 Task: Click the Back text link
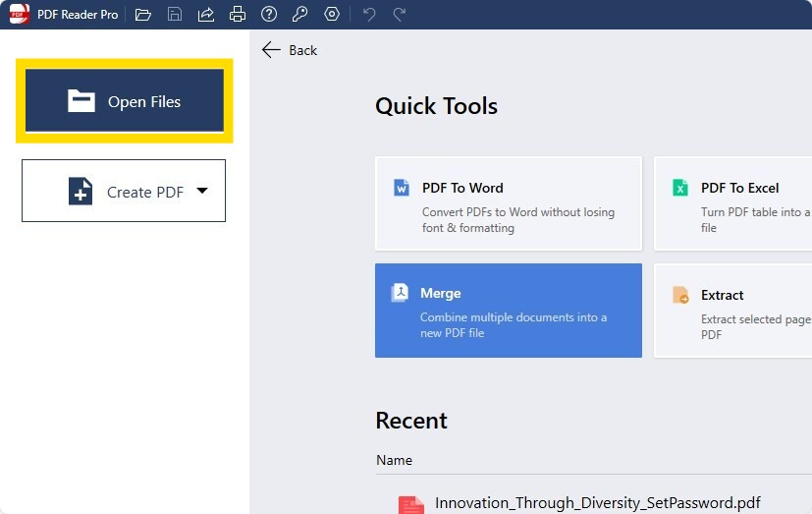pos(303,50)
